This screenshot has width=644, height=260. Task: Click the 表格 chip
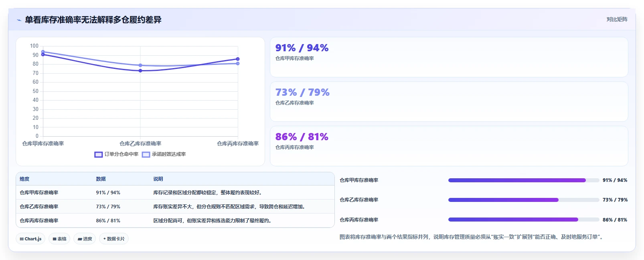[x=59, y=239]
